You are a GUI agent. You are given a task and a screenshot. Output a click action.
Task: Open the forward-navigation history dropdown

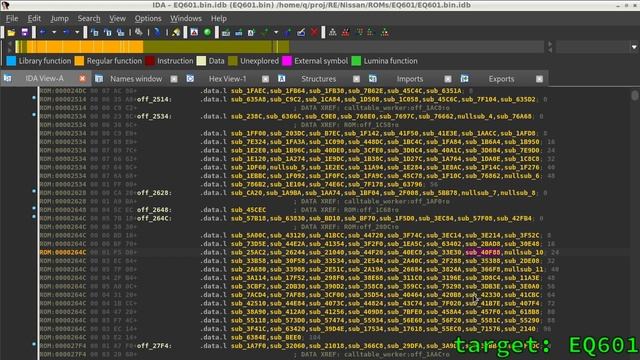[77, 32]
